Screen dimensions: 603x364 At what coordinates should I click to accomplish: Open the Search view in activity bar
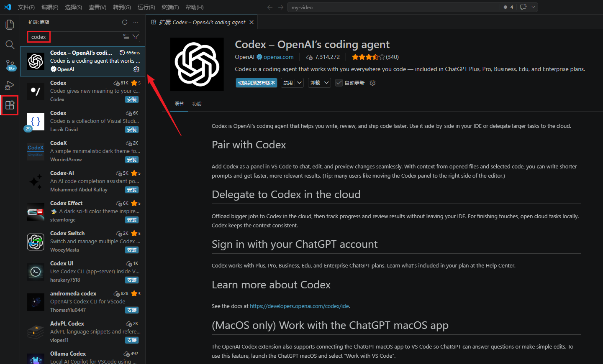pos(10,45)
